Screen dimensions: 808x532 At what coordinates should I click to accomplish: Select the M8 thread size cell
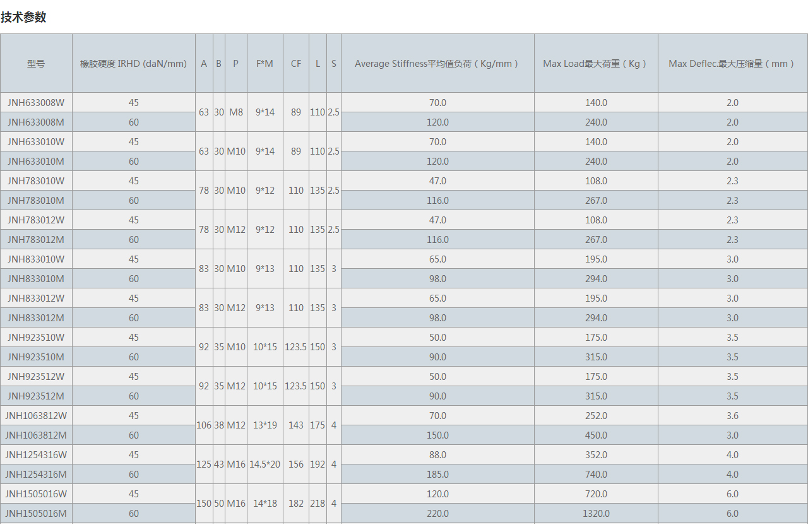click(x=235, y=112)
